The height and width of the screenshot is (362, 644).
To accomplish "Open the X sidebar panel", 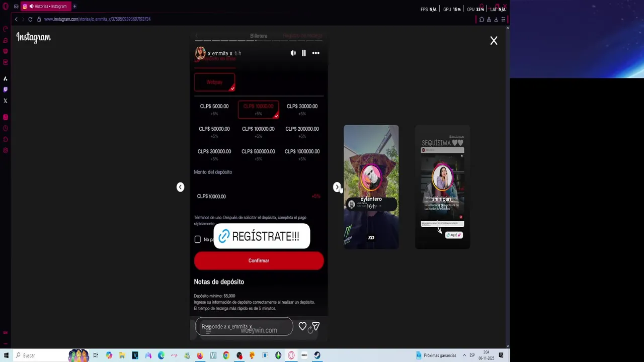I will [6, 101].
